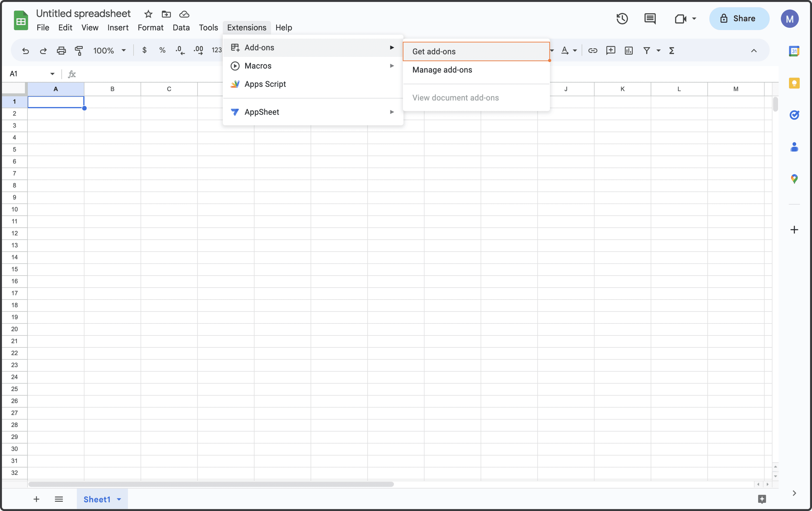The width and height of the screenshot is (812, 511).
Task: Open the comments panel icon
Action: point(650,19)
